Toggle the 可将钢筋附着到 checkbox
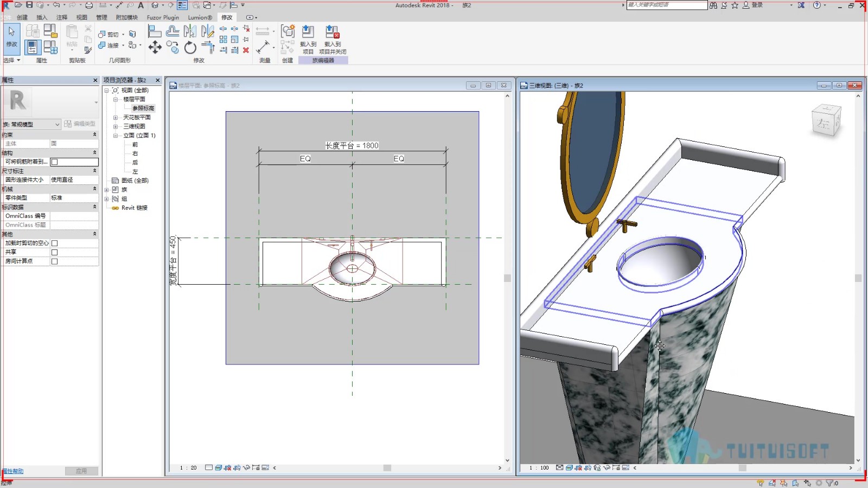Viewport: 868px width, 488px height. (x=54, y=162)
